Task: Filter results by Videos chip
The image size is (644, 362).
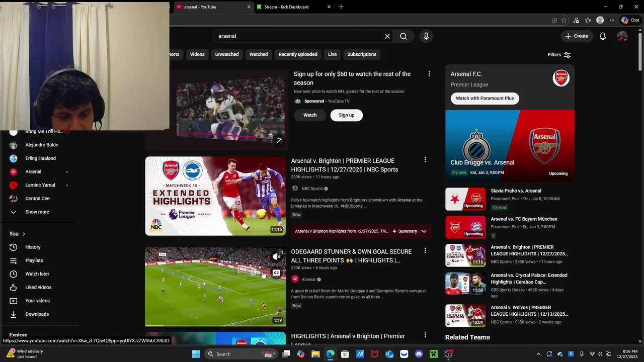Action: (197, 54)
